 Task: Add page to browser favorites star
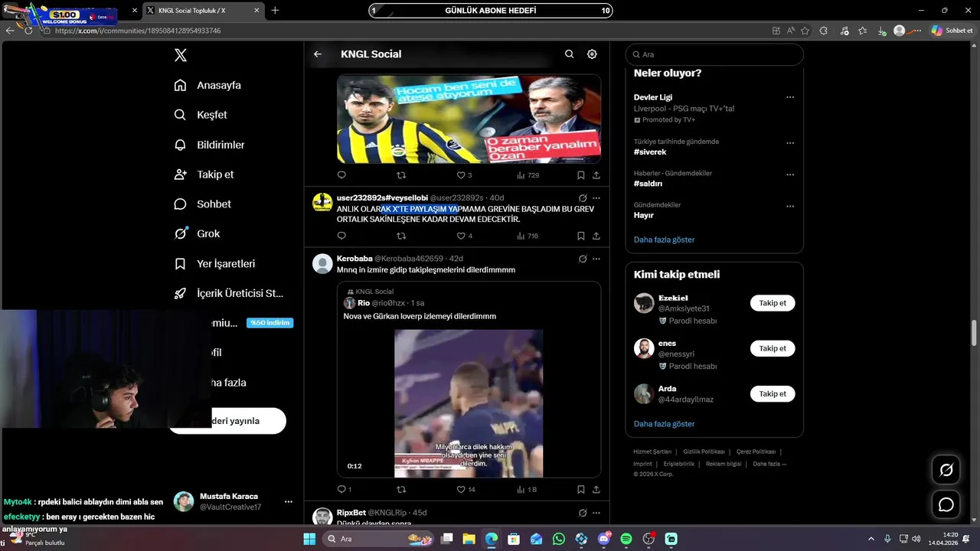coord(805,31)
